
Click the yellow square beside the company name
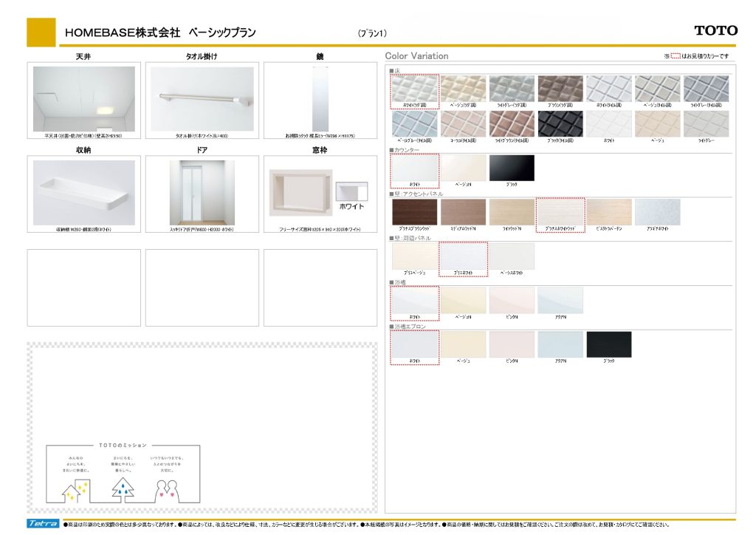(41, 32)
